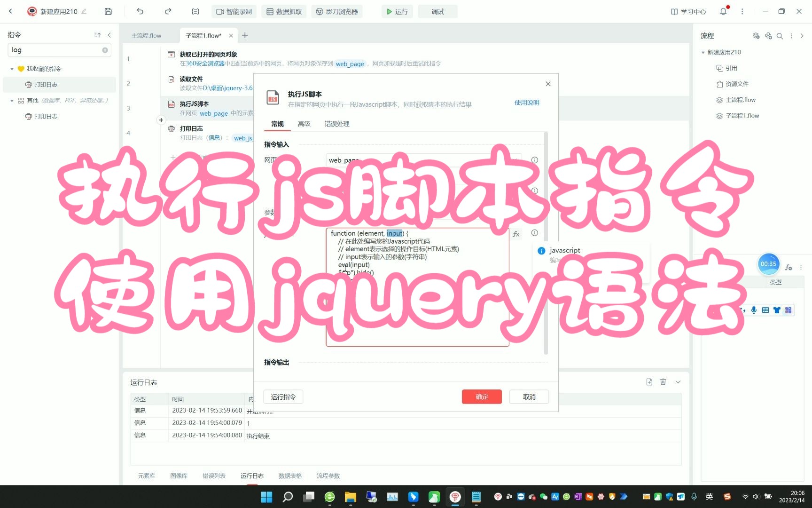Click the web_page variable in step 1
Screen dimensions: 812x508
click(x=350, y=63)
